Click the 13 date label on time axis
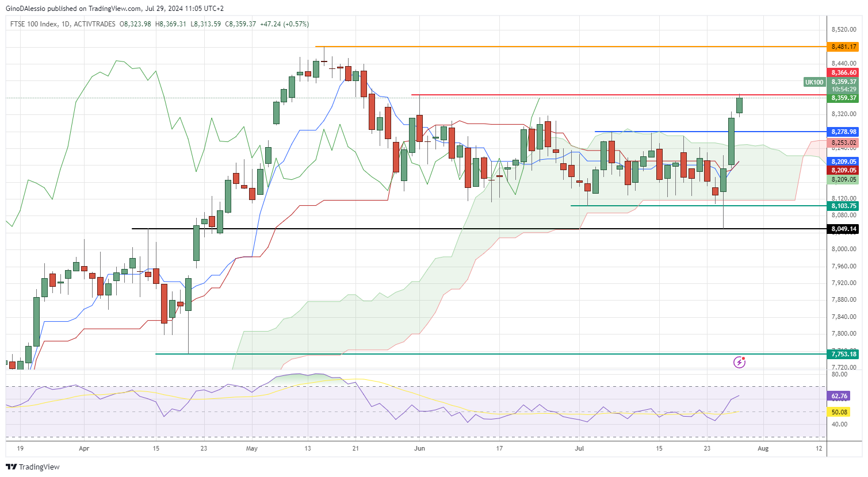The height and width of the screenshot is (477, 868). (x=308, y=448)
